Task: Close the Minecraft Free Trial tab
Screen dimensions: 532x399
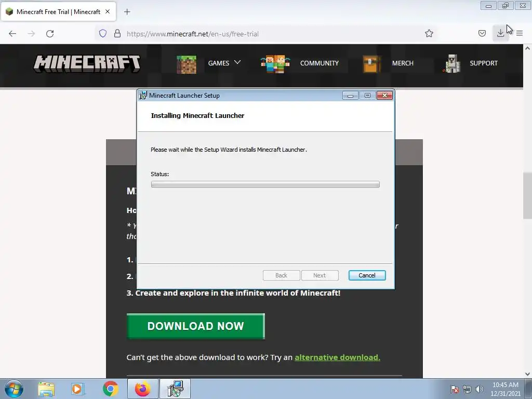Action: coord(108,11)
